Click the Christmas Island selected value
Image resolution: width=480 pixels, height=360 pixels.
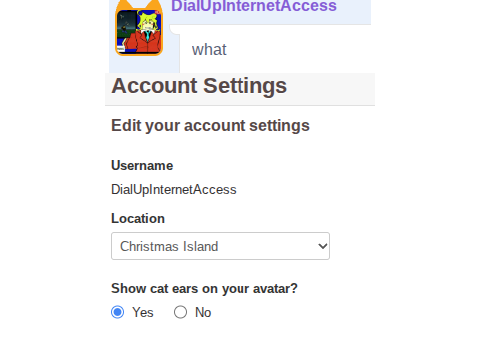[169, 246]
